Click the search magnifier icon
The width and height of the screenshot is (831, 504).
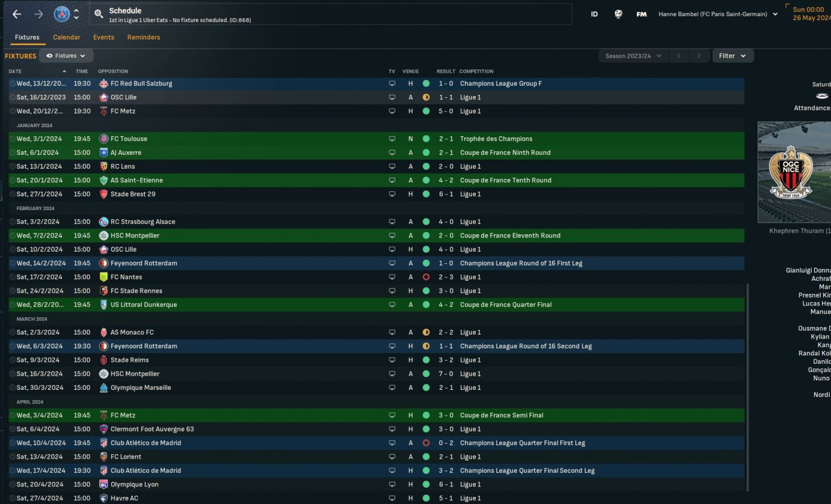click(99, 14)
